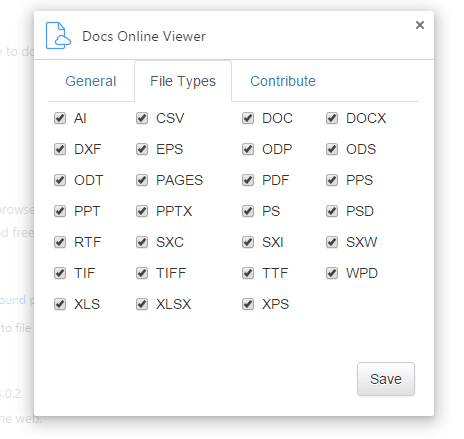Toggle the ODS checkbox
This screenshot has height=439, width=464.
(x=332, y=149)
